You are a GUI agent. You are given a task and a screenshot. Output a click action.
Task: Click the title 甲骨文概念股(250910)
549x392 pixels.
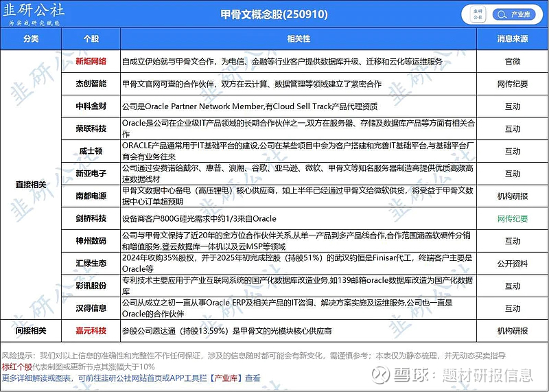click(x=274, y=14)
